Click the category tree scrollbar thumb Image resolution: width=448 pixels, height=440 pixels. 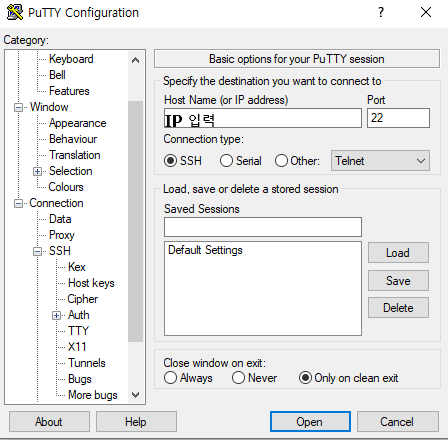click(135, 221)
